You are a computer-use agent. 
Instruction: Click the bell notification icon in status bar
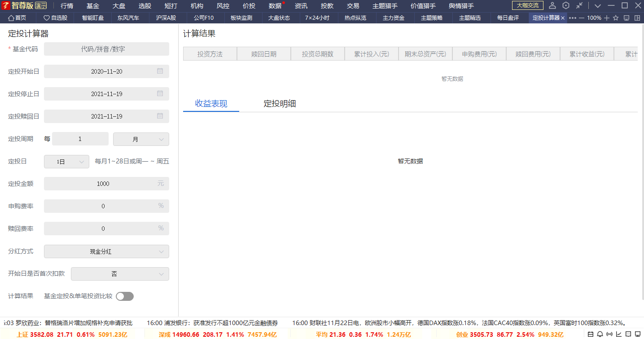pos(600,334)
